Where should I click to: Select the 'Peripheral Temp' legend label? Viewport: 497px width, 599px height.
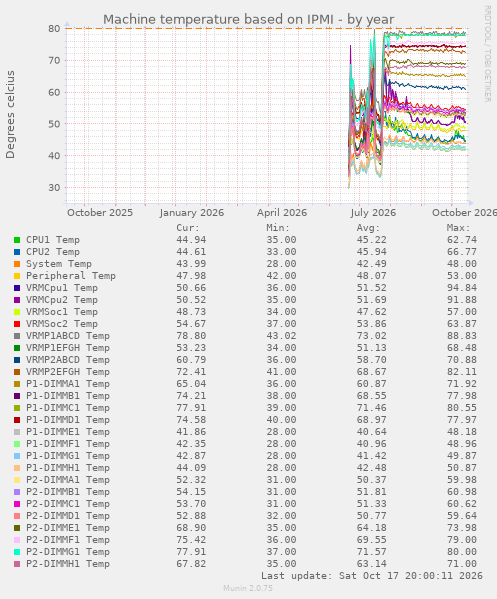[x=71, y=276]
